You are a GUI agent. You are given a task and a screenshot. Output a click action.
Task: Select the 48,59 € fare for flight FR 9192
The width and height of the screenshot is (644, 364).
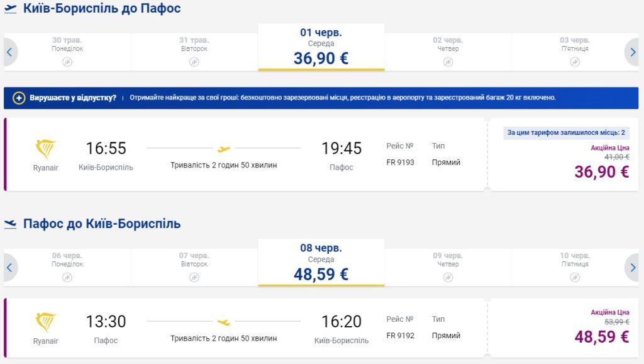[x=601, y=336]
